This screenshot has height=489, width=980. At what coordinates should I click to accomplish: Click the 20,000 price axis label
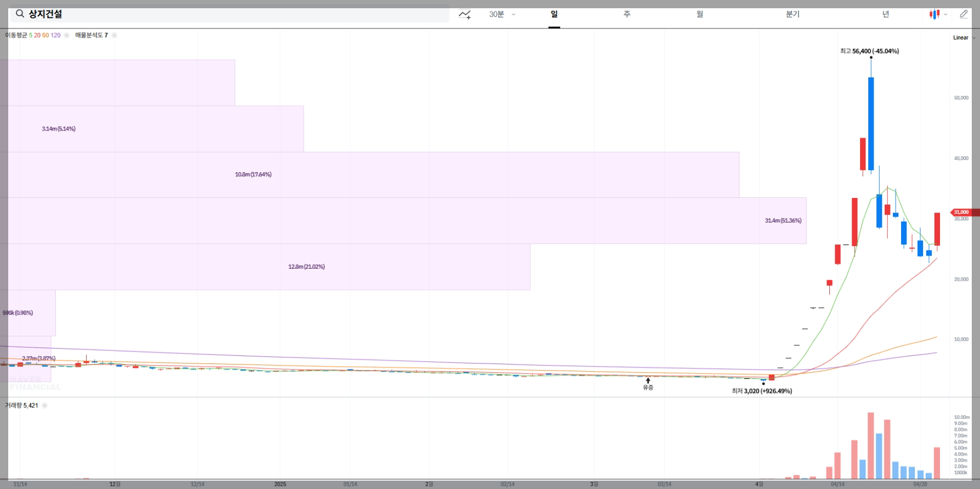pyautogui.click(x=961, y=280)
